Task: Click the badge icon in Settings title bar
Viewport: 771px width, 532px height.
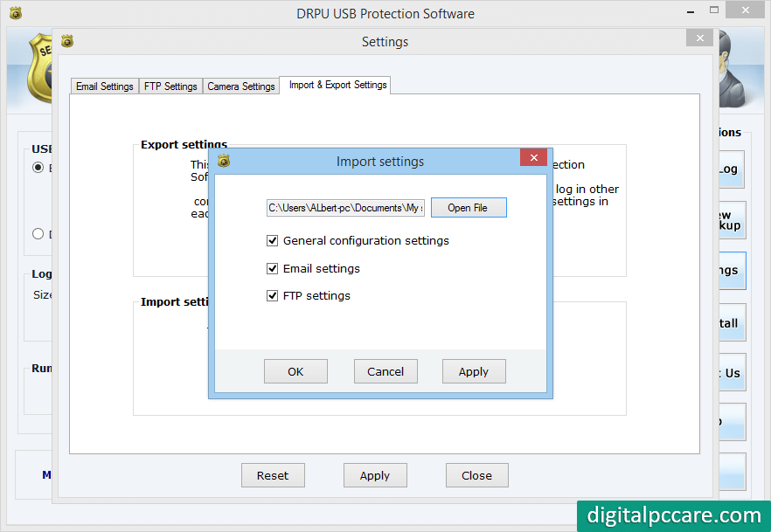Action: pyautogui.click(x=67, y=41)
